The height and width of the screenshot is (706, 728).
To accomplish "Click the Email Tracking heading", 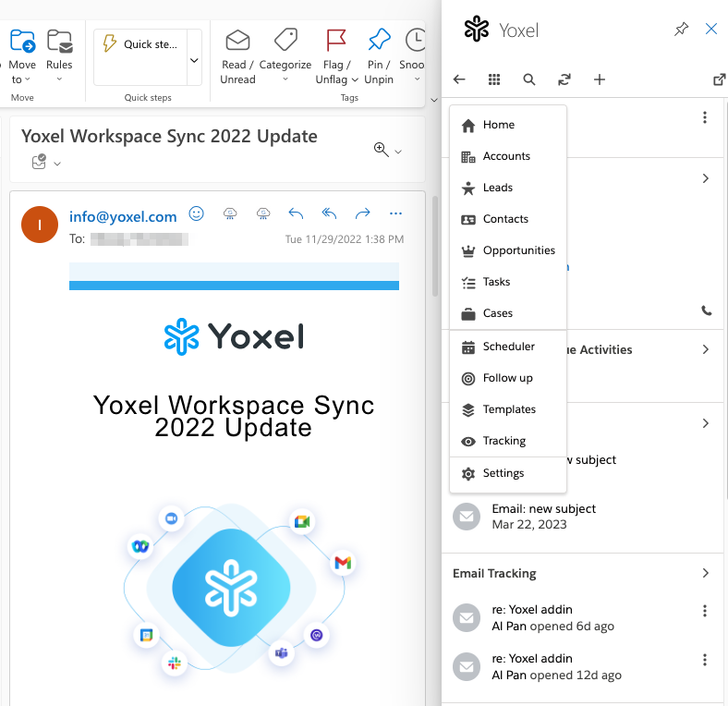I will click(x=494, y=574).
